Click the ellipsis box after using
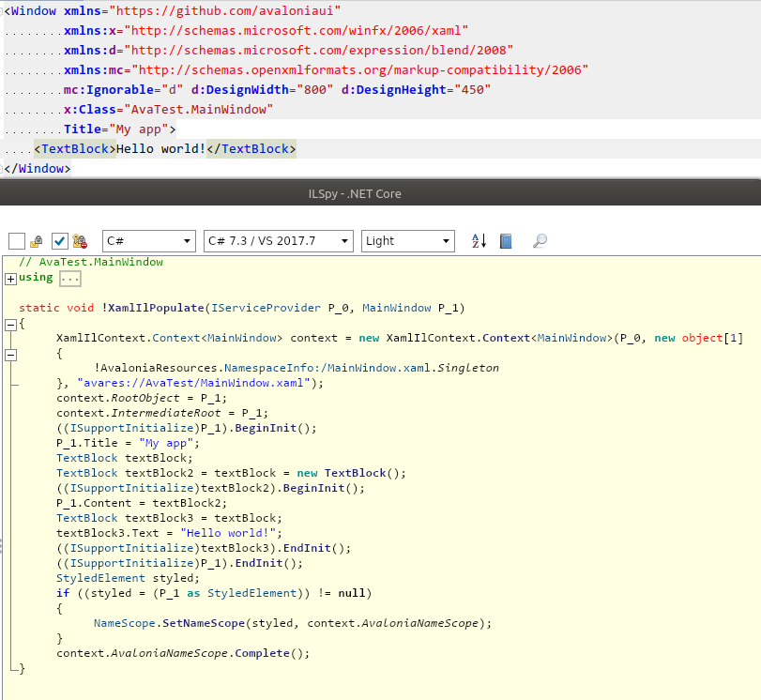 pyautogui.click(x=69, y=278)
